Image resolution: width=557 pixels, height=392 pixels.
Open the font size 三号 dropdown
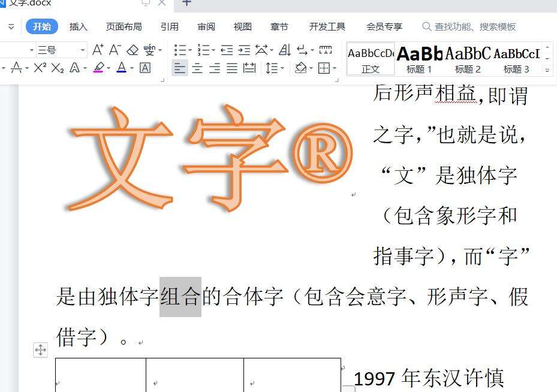(83, 50)
